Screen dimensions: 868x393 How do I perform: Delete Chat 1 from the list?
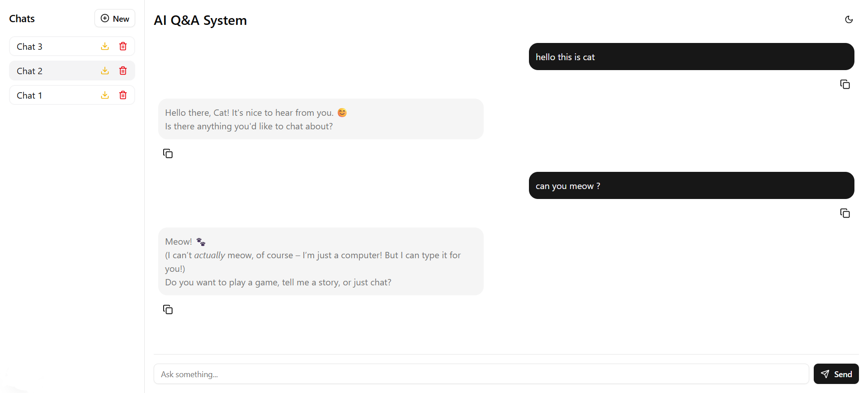pyautogui.click(x=123, y=95)
